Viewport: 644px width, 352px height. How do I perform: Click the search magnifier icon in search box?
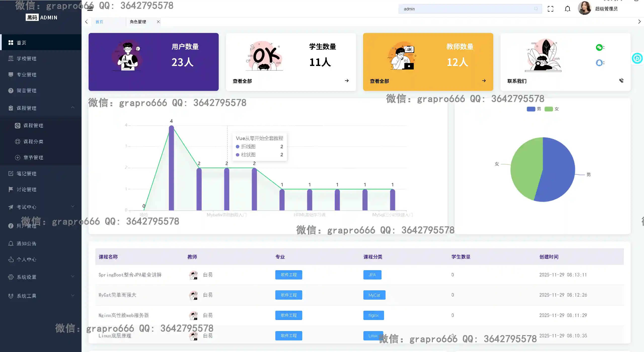pos(536,9)
